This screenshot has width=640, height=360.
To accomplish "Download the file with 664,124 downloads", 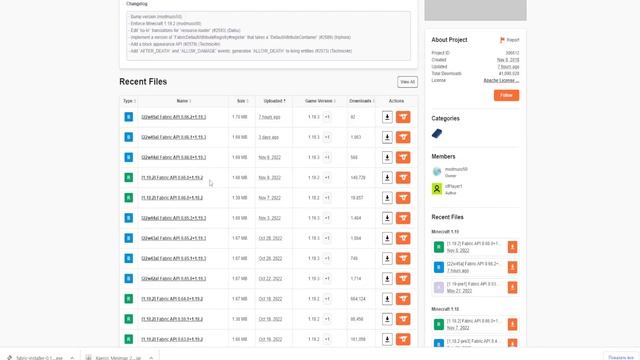I will coord(387,299).
